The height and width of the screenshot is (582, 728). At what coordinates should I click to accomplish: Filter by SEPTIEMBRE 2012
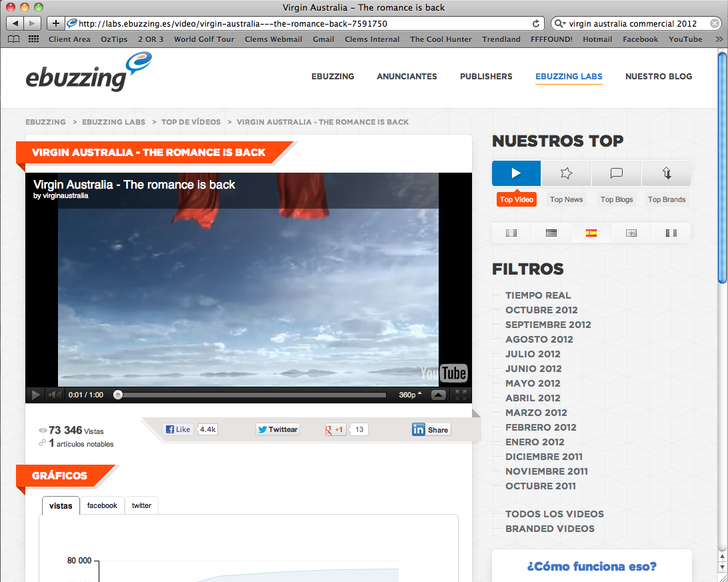click(x=548, y=325)
